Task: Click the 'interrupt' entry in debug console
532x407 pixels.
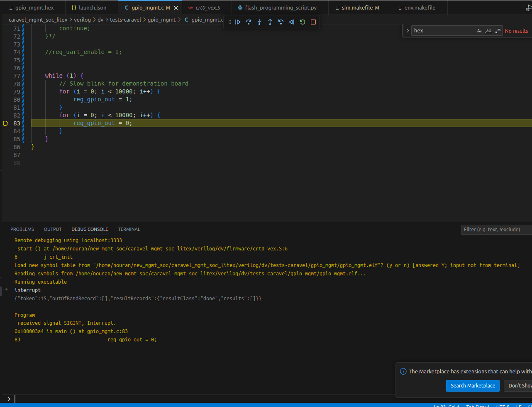Action: 27,290
